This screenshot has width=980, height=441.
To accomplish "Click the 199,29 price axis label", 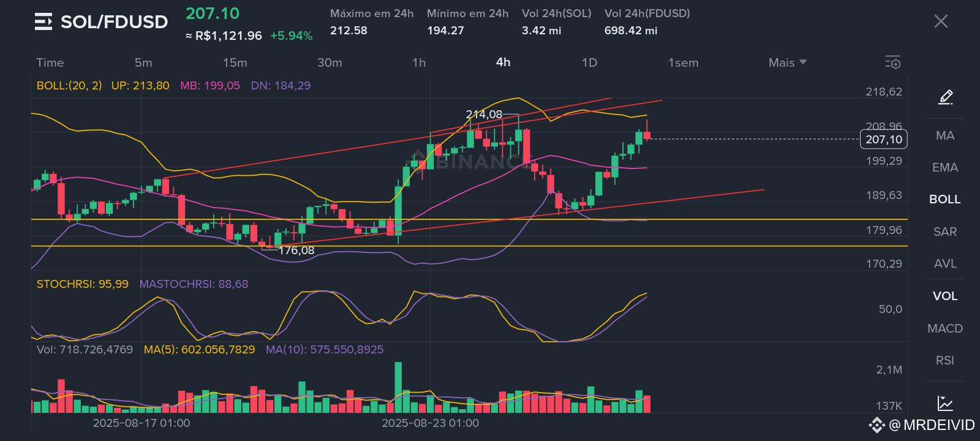I will click(884, 161).
